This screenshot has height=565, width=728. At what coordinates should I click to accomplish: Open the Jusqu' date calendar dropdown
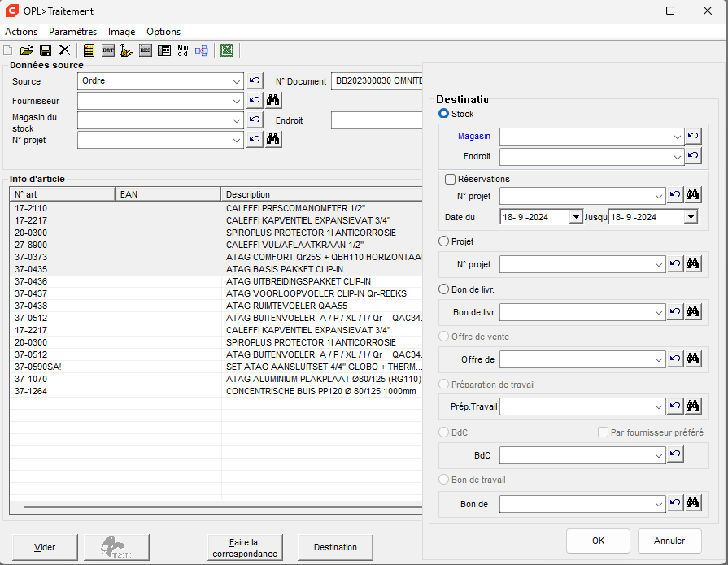691,216
